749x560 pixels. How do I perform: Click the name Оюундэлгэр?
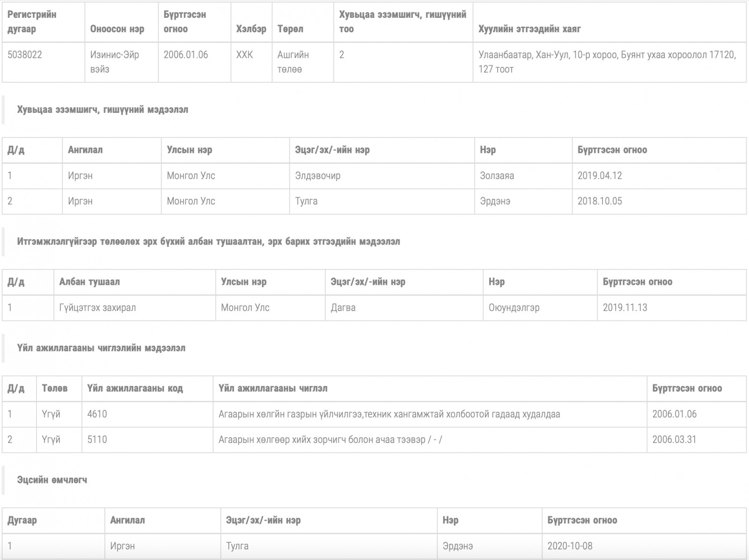click(514, 308)
